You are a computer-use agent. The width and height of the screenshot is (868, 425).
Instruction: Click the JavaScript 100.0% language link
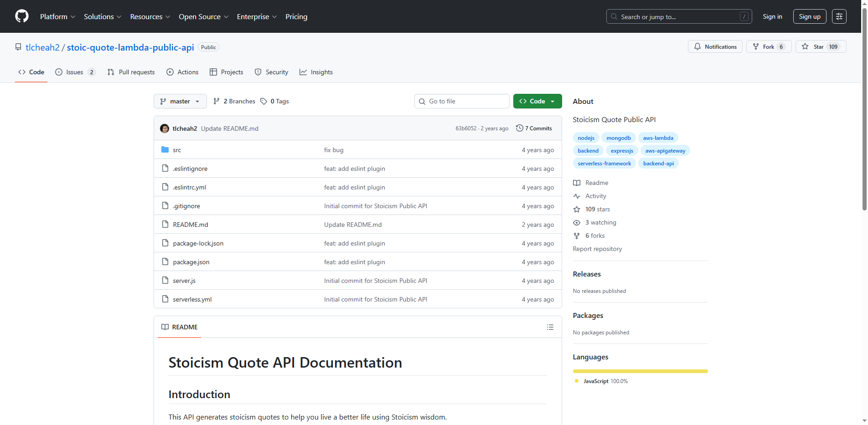click(x=601, y=381)
